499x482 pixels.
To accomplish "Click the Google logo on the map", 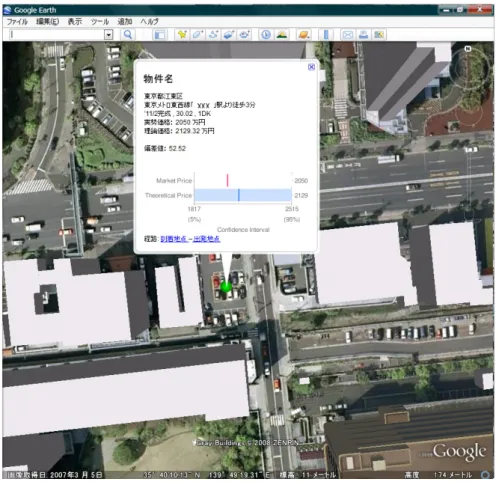I will pos(459,452).
